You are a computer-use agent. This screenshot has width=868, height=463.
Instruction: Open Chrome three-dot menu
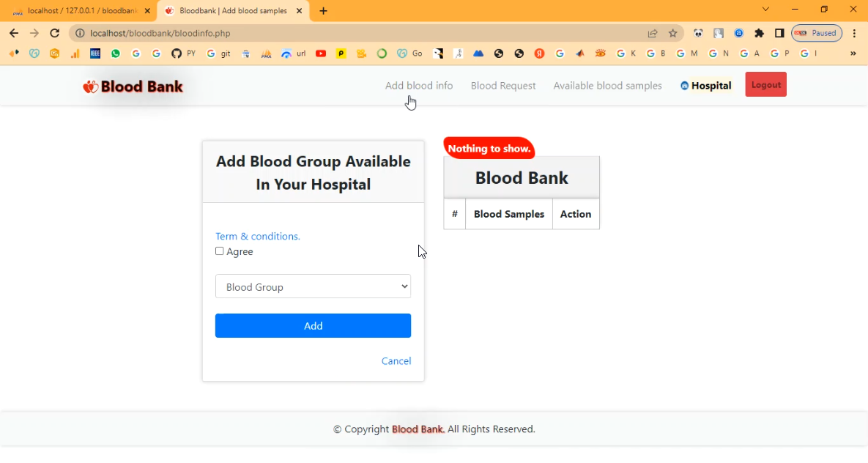(855, 33)
